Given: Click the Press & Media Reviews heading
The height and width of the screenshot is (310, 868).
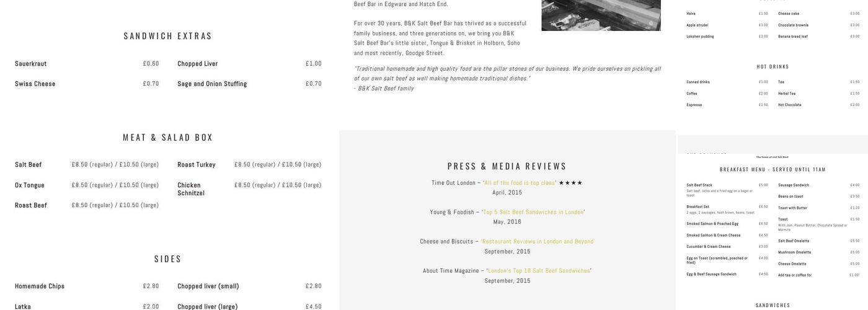Looking at the screenshot, I should coord(507,166).
